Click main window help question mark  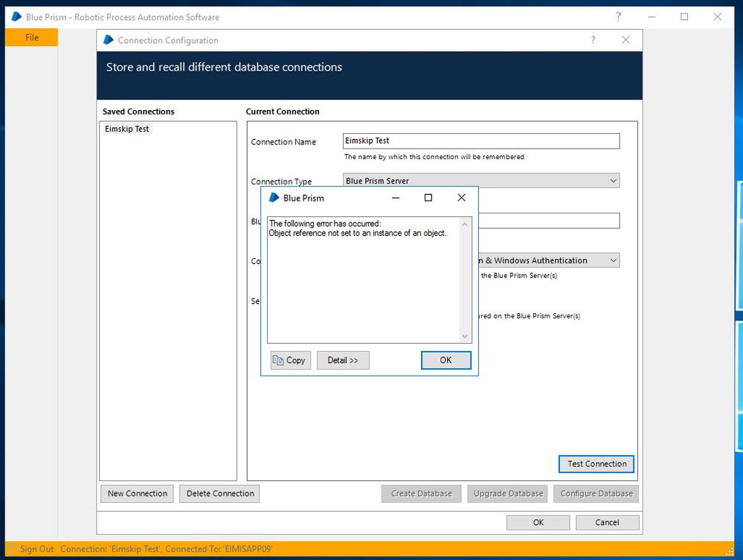point(618,16)
